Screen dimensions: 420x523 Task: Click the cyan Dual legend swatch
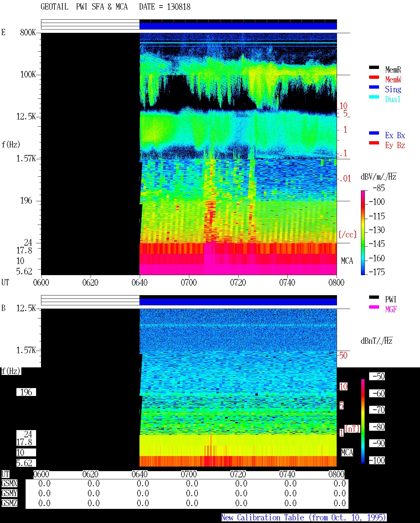click(374, 97)
